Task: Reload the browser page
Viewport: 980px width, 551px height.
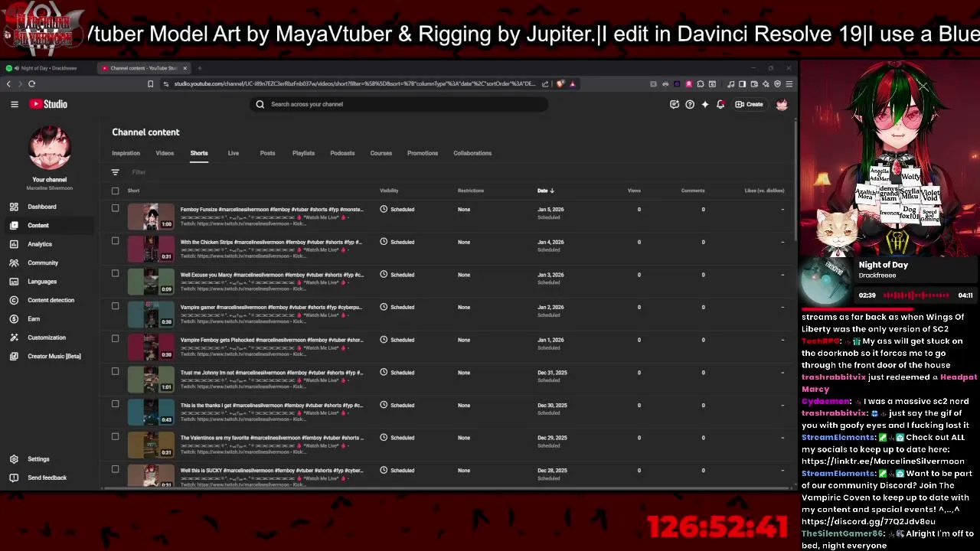Action: coord(31,83)
